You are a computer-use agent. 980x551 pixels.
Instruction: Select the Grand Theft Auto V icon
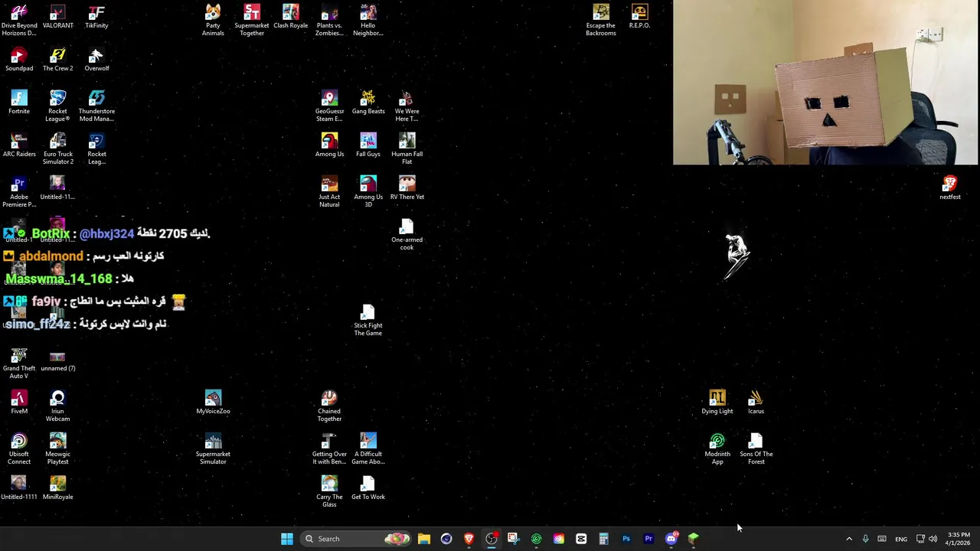coord(19,364)
